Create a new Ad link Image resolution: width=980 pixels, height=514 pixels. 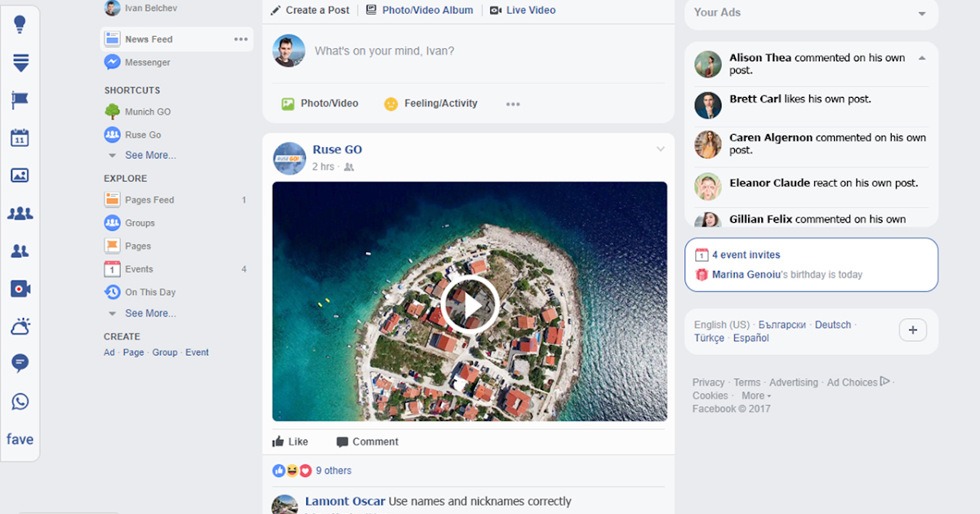tap(109, 352)
